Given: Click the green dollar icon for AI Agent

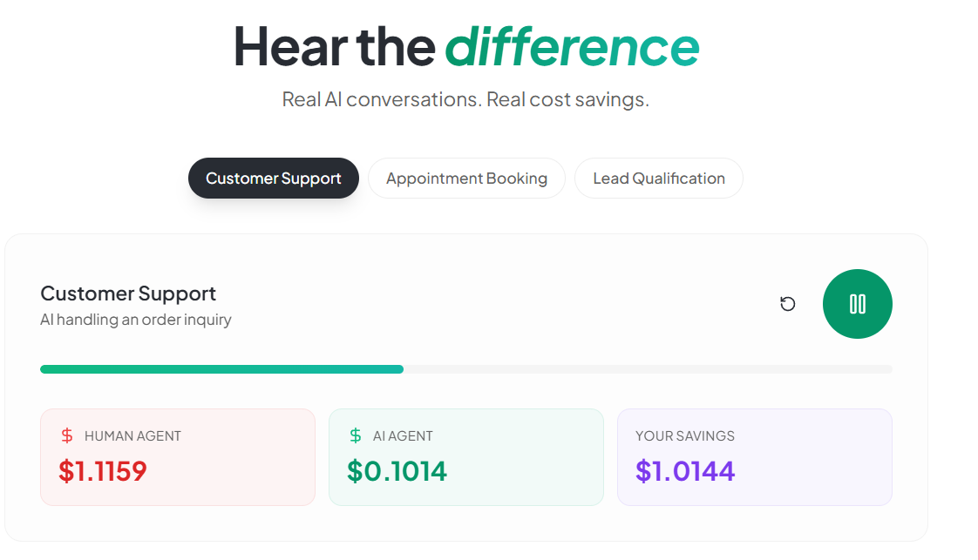Looking at the screenshot, I should tap(356, 435).
